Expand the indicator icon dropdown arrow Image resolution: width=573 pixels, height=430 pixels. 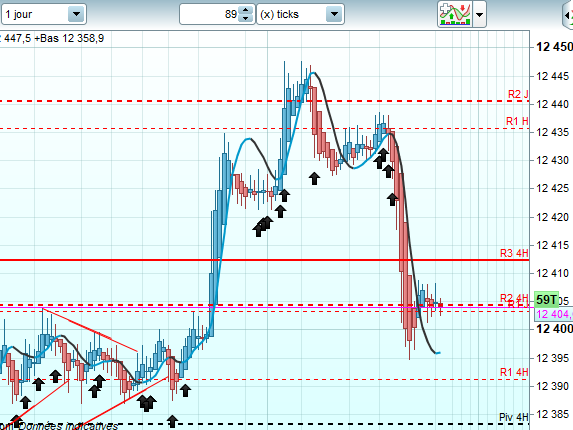coord(479,15)
